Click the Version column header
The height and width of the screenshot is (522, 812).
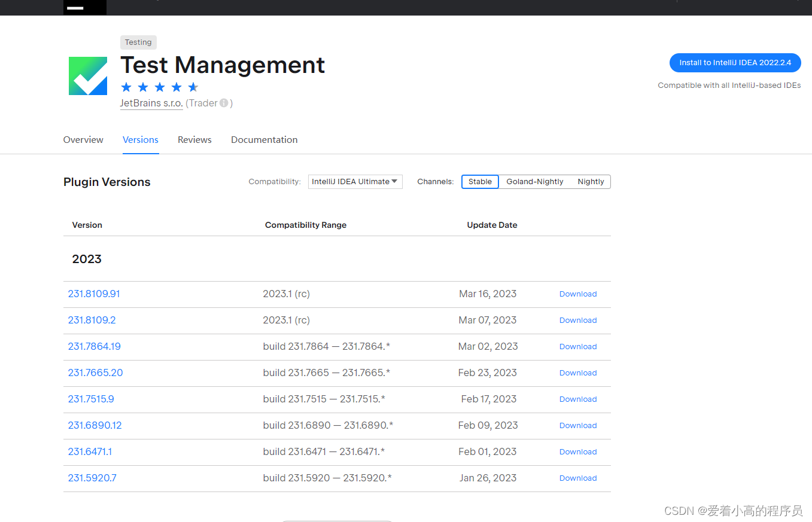coord(87,225)
